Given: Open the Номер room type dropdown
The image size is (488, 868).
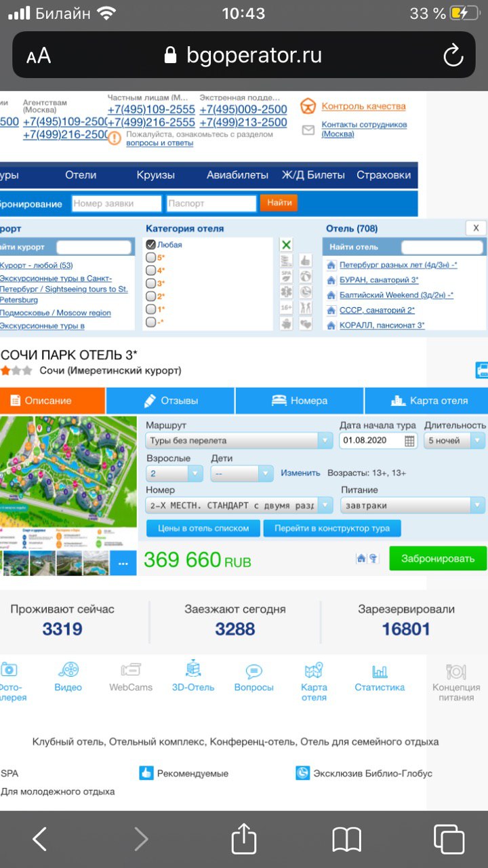Looking at the screenshot, I should point(239,506).
